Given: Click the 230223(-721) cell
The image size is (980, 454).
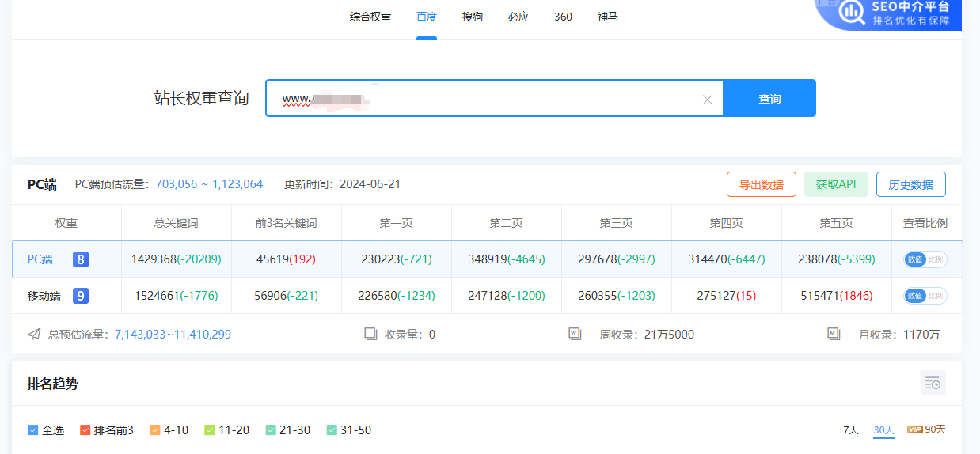Looking at the screenshot, I should click(396, 259).
